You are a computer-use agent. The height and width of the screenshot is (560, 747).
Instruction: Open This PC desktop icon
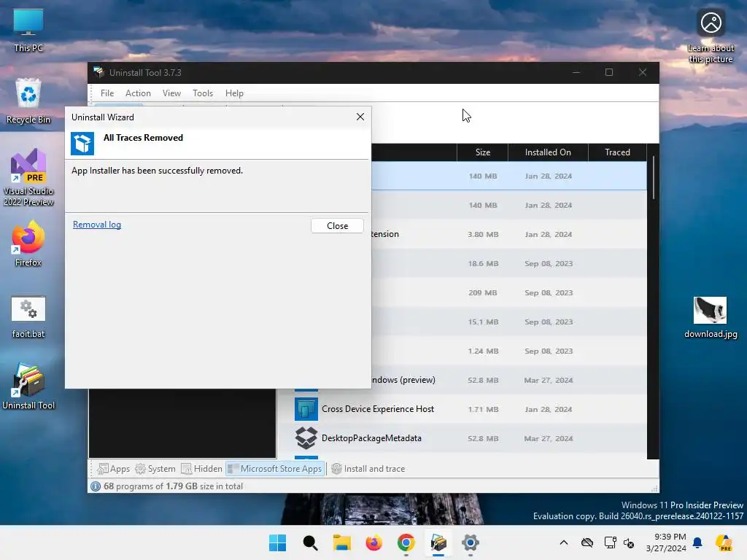28,31
